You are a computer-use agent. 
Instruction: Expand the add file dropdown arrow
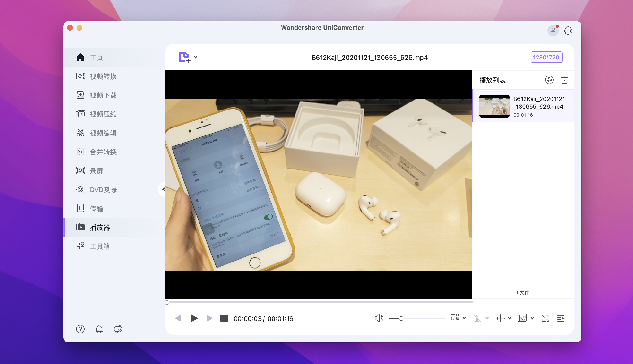pyautogui.click(x=196, y=57)
